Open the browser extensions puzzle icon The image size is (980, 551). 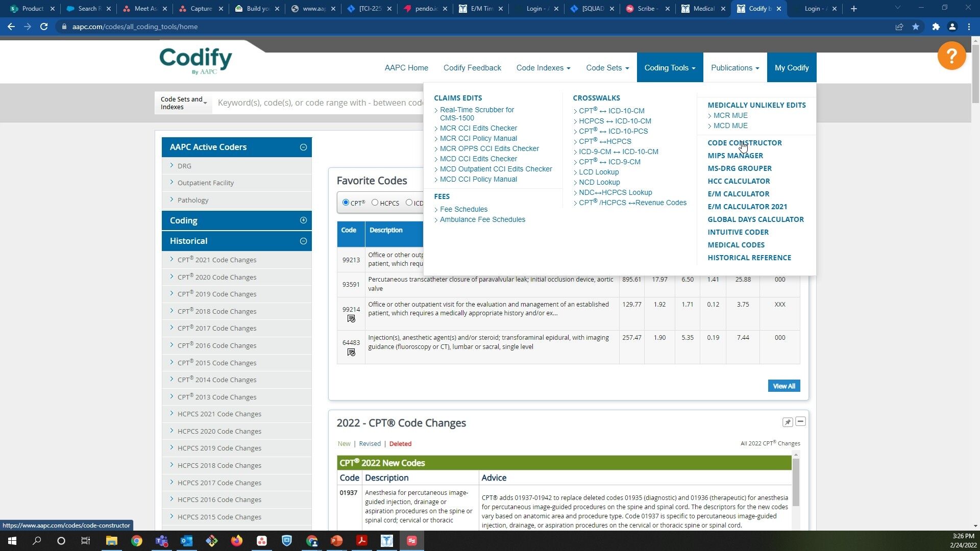[936, 27]
